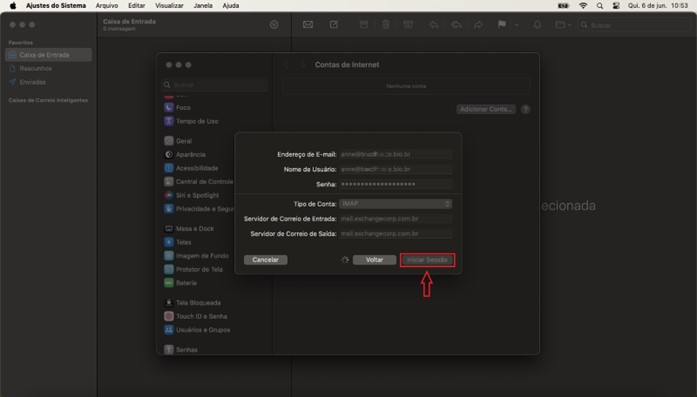This screenshot has width=697, height=397.
Task: Open the move to folder dropdown in Mail
Action: click(563, 24)
